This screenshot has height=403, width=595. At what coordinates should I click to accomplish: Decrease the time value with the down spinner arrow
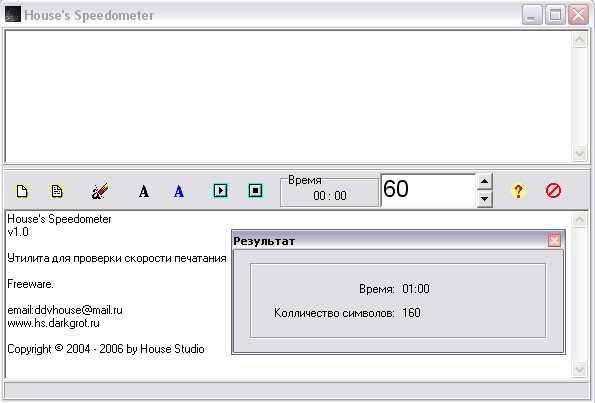click(x=484, y=198)
